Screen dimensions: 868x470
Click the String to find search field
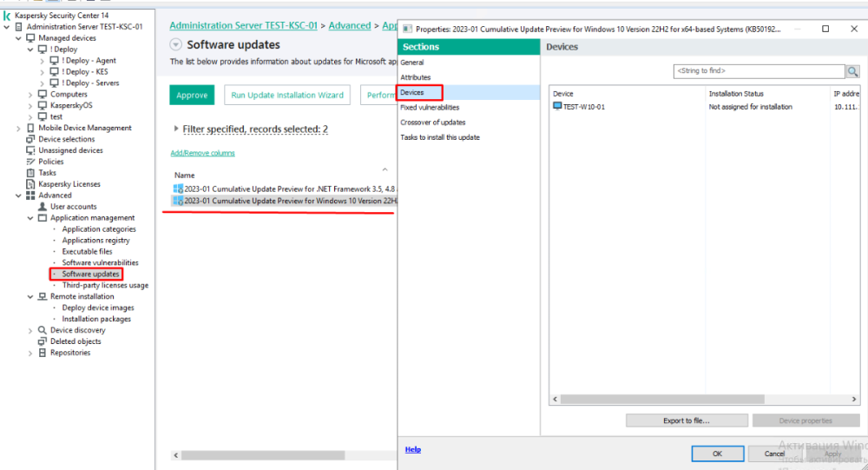click(x=759, y=71)
